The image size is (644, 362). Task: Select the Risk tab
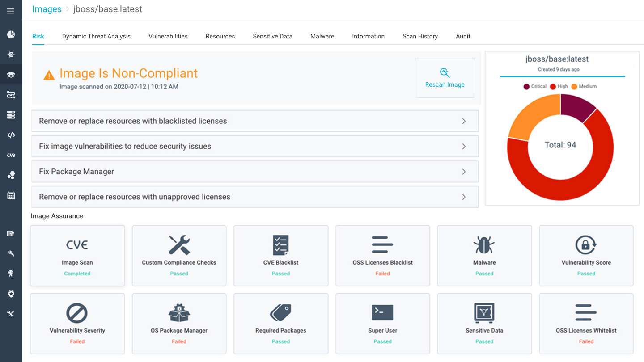38,36
